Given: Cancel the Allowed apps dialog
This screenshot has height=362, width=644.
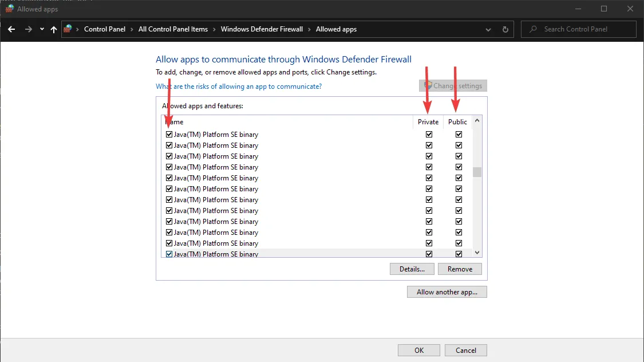Looking at the screenshot, I should click(466, 351).
